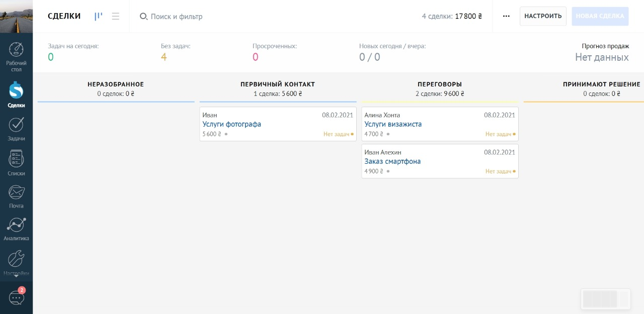Image resolution: width=644 pixels, height=314 pixels.
Task: Select the НЕРАЗОБРАННОЕ column header
Action: (116, 84)
